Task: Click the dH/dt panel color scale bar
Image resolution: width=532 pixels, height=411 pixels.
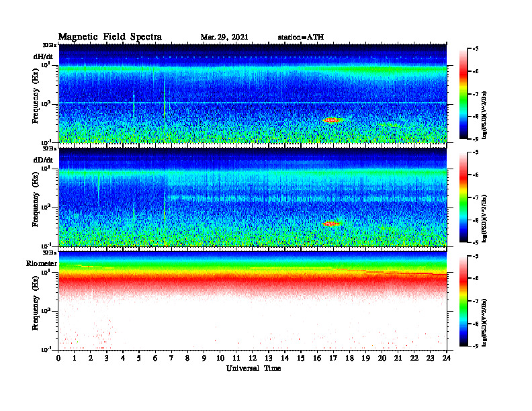Action: tap(463, 94)
